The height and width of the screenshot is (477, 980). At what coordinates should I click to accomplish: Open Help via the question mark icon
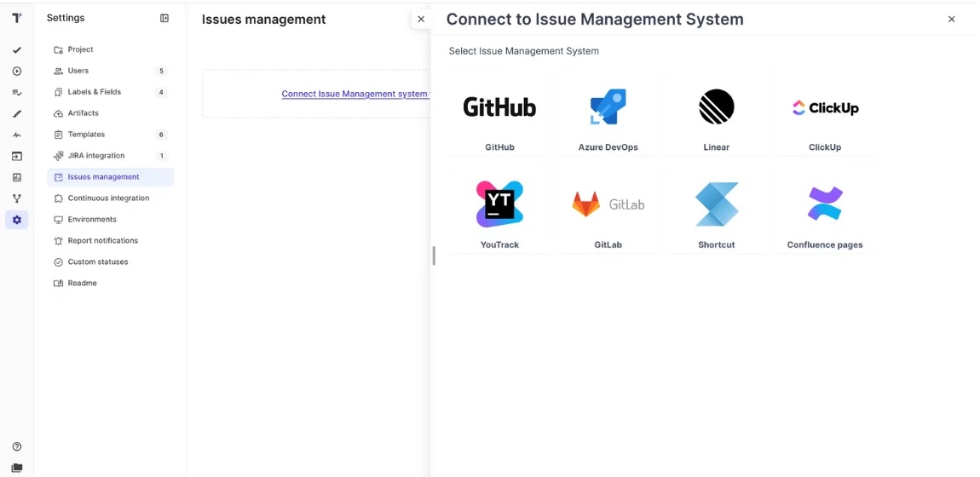pos(17,446)
